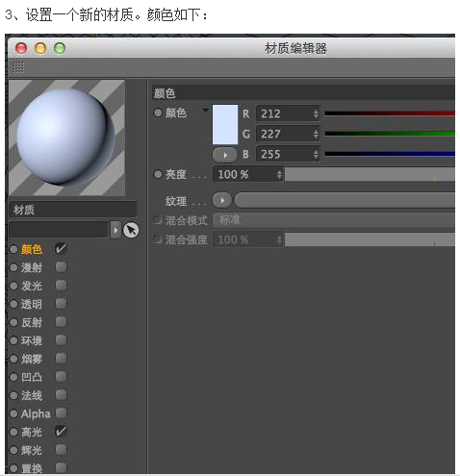The height and width of the screenshot is (476, 460).
Task: Click the green channel slider
Action: (x=390, y=134)
